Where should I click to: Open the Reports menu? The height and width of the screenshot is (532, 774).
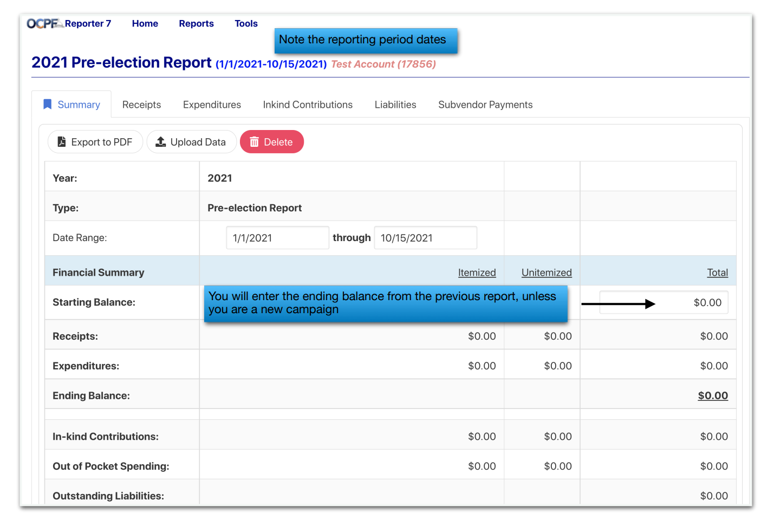[196, 23]
